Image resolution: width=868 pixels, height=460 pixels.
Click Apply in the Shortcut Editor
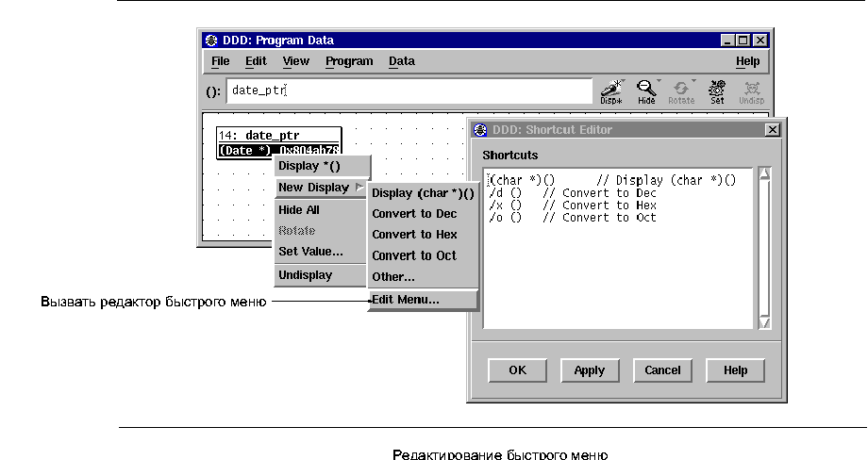590,370
